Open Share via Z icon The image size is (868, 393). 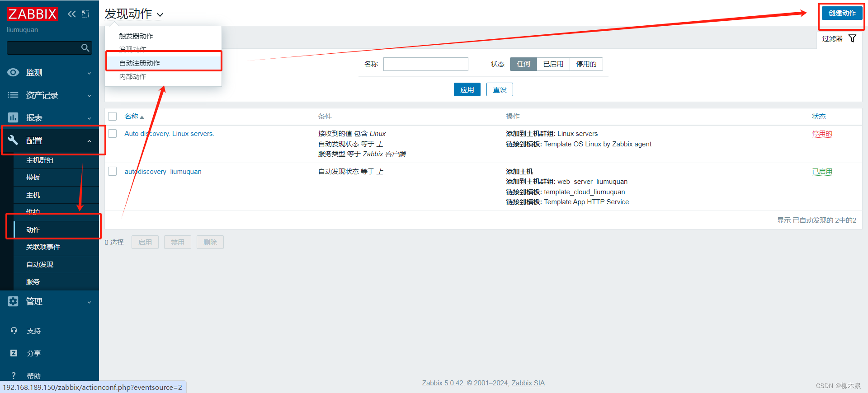(14, 353)
